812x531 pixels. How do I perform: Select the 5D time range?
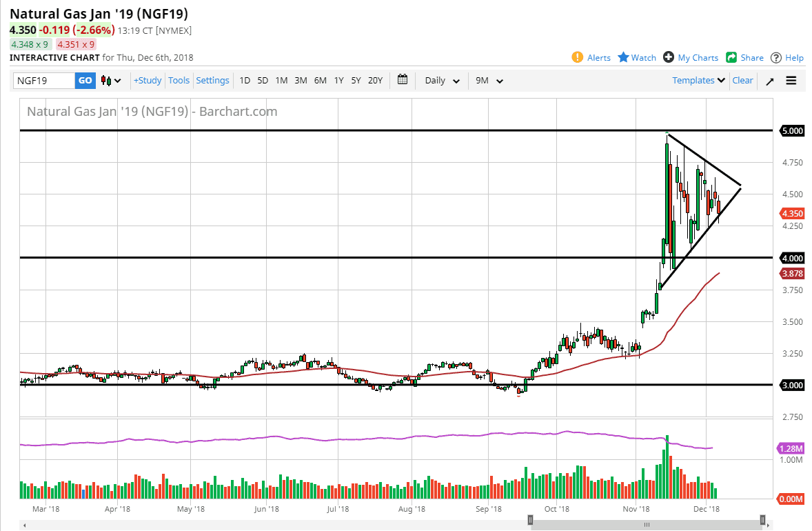click(263, 80)
